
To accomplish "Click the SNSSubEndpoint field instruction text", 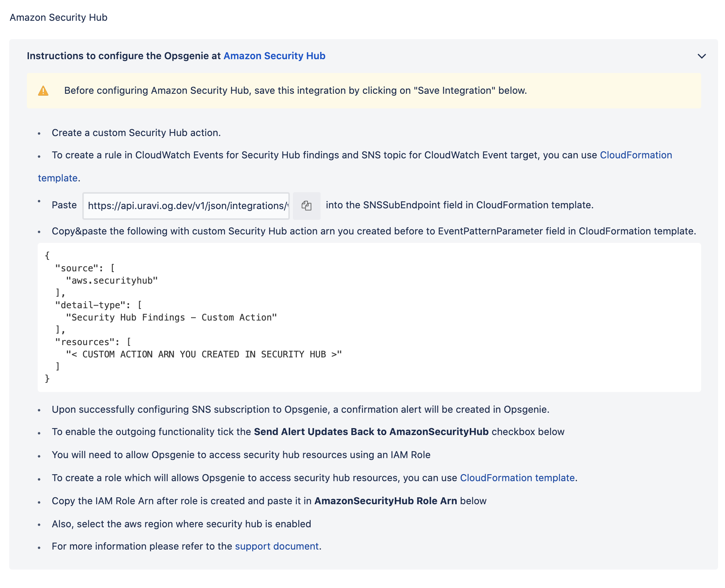I will (x=459, y=205).
